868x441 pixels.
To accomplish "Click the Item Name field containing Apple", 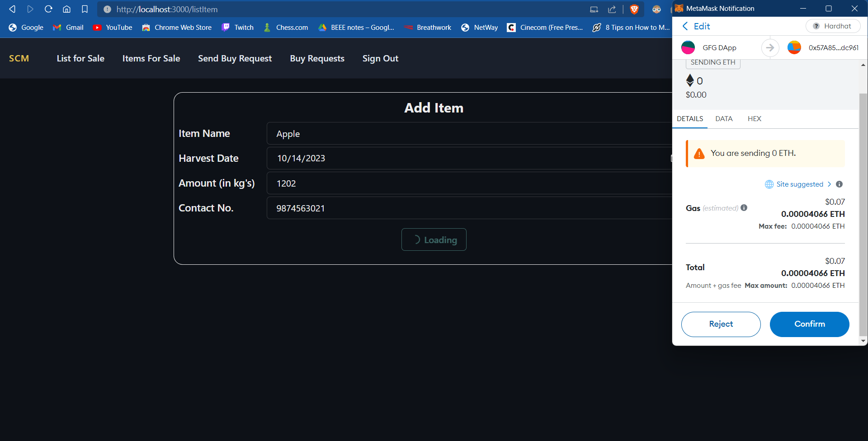I will tap(469, 133).
